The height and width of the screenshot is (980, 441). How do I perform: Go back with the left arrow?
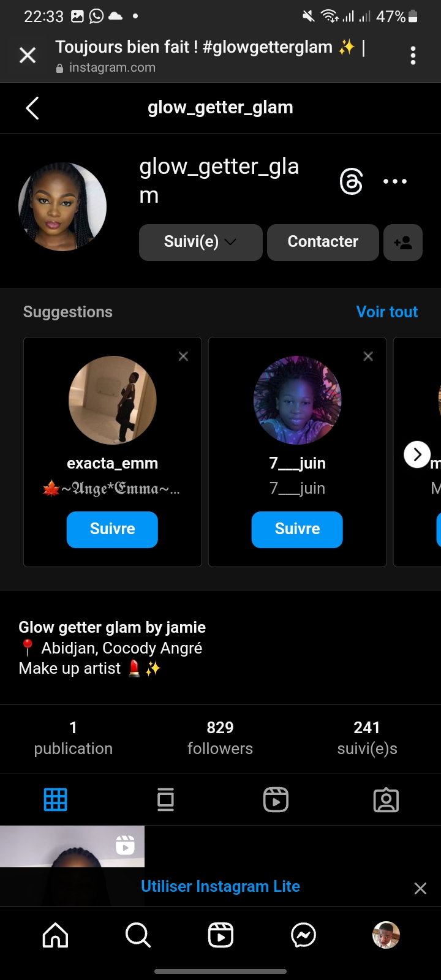(32, 108)
